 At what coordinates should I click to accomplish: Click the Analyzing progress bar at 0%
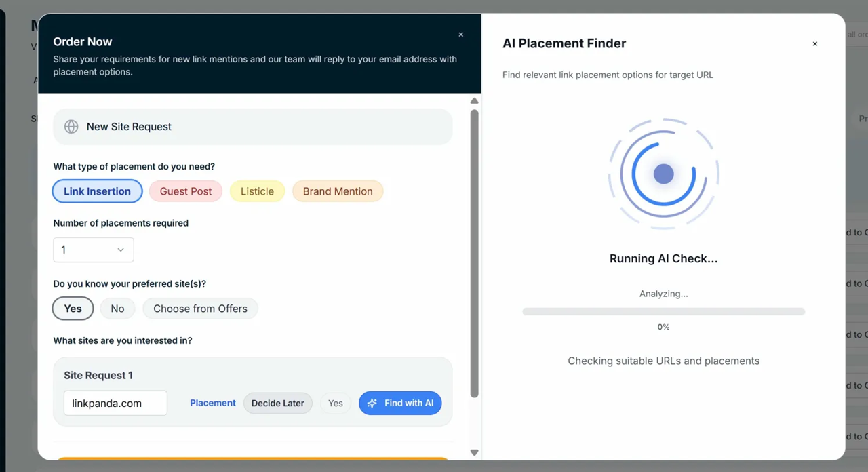tap(663, 311)
